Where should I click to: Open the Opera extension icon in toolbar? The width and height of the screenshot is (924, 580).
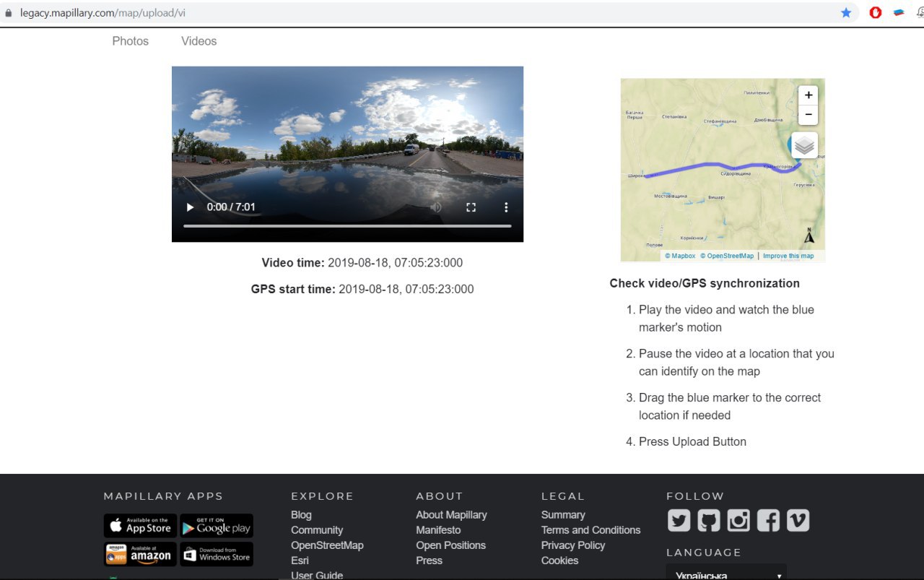876,12
